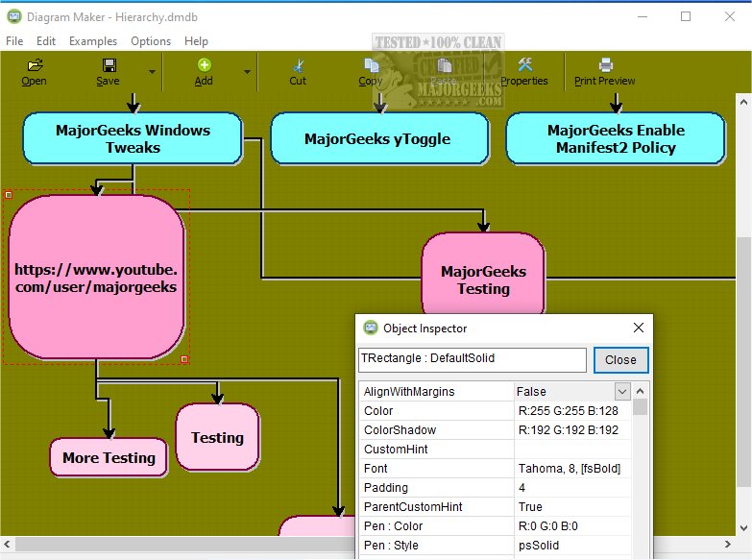Expand the Save button dropdown arrow
This screenshot has width=752, height=560.
pos(152,72)
